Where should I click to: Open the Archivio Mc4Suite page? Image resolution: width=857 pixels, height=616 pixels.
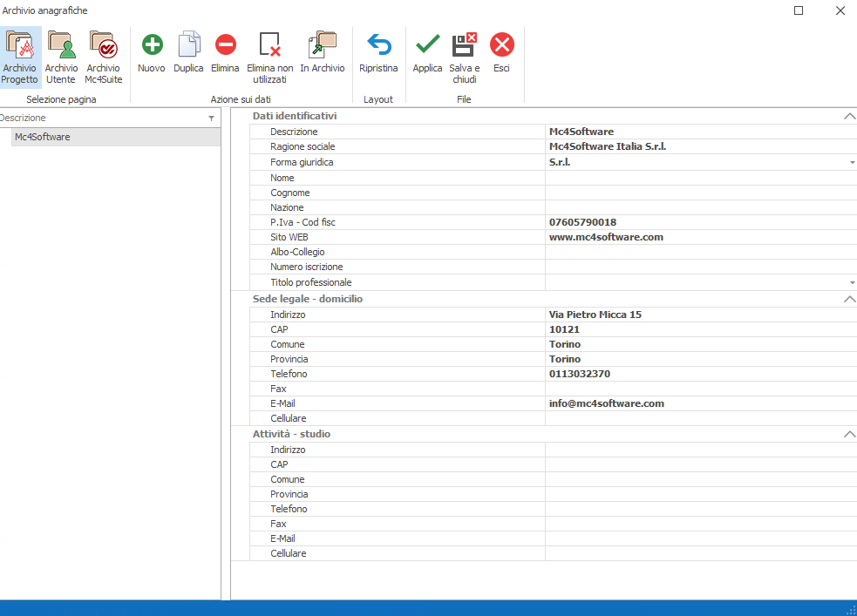click(x=103, y=58)
